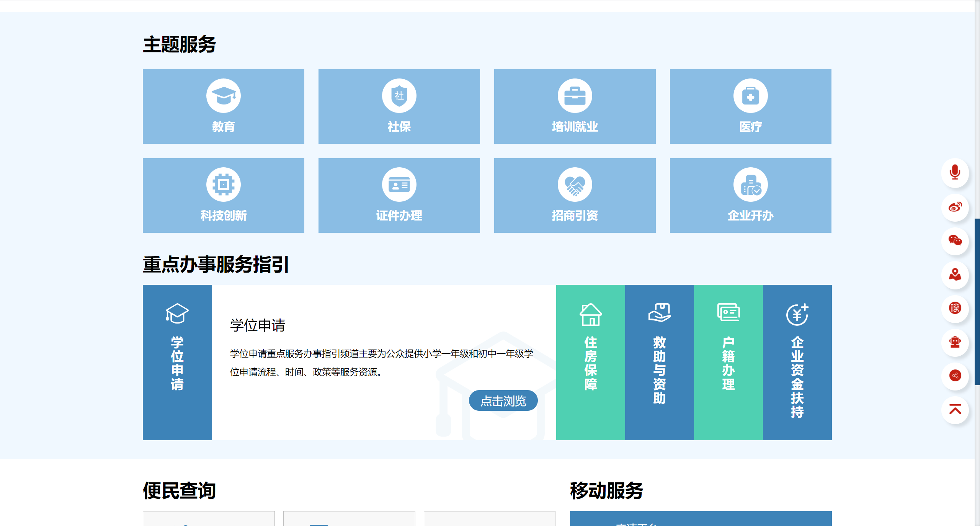The height and width of the screenshot is (526, 980).
Task: Open the 证件办理 ID card tile
Action: point(399,195)
